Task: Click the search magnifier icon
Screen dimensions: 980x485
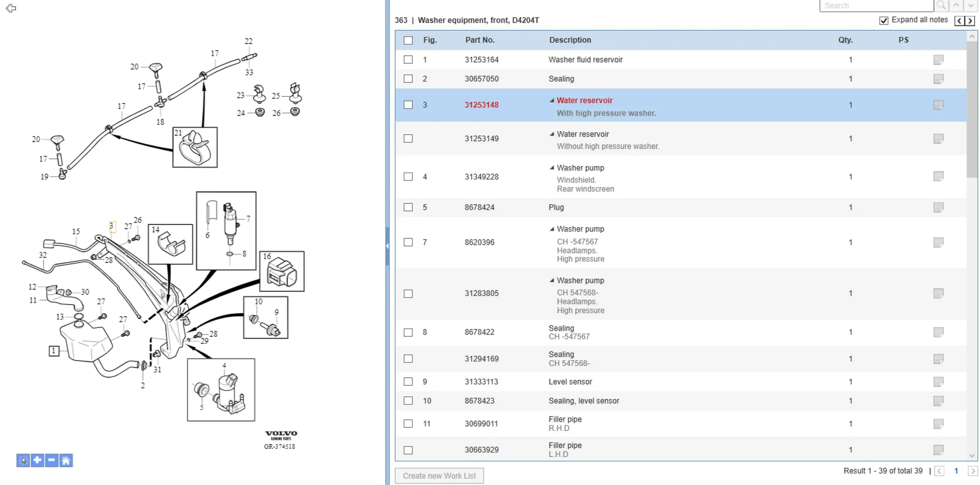Action: pyautogui.click(x=941, y=5)
